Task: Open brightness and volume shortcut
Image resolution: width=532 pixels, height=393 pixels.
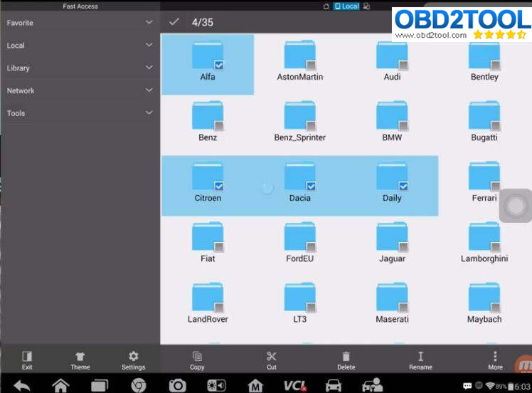Action: point(216,386)
